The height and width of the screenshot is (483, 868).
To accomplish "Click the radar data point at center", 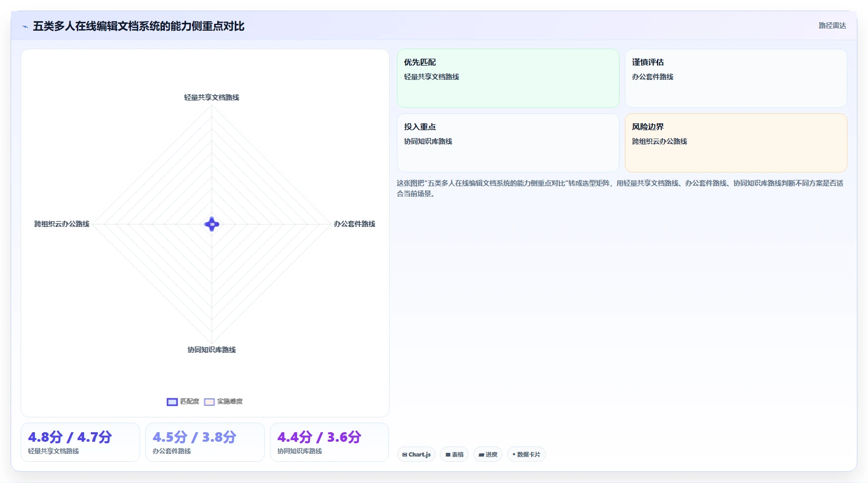I will point(212,224).
